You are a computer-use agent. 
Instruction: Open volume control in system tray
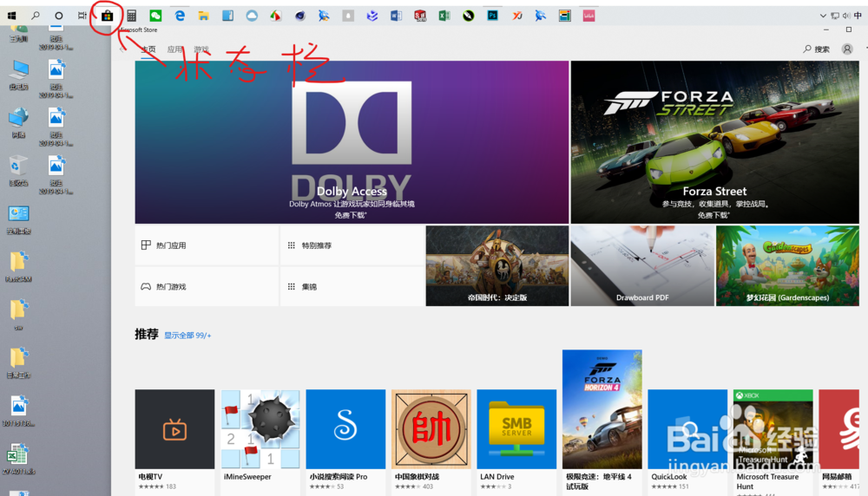(x=845, y=16)
